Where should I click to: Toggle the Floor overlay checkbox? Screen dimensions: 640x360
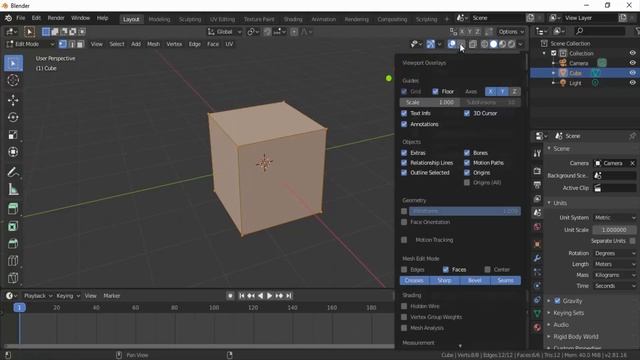pyautogui.click(x=435, y=91)
